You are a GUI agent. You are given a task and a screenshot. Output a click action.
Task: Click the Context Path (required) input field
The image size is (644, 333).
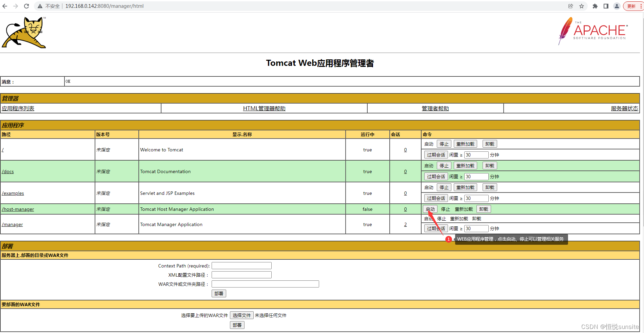241,266
